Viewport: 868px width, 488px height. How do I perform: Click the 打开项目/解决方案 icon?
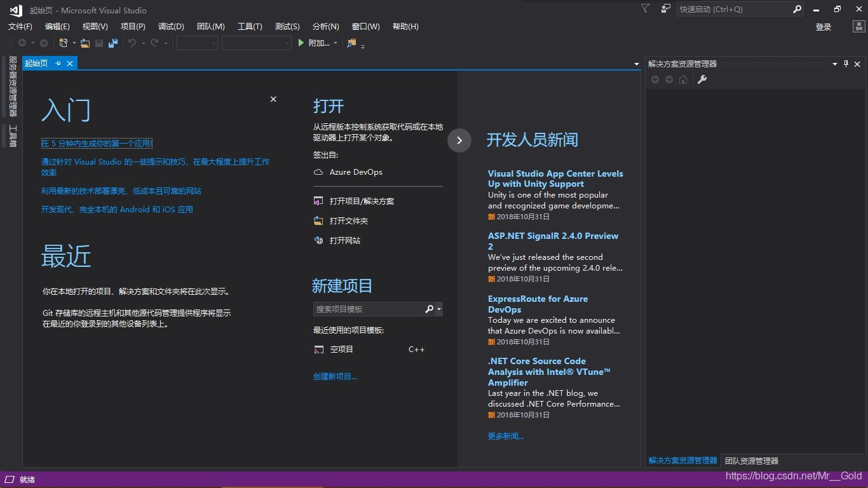pyautogui.click(x=318, y=201)
